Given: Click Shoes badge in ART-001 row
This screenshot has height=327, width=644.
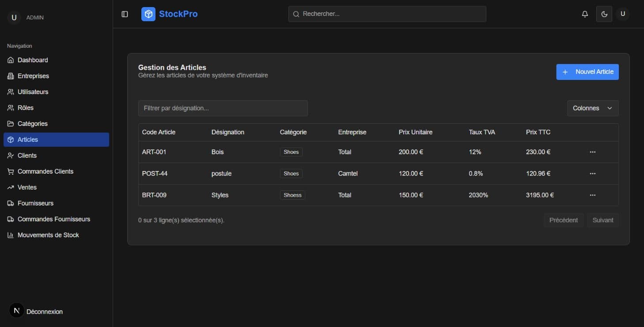Looking at the screenshot, I should (x=291, y=152).
